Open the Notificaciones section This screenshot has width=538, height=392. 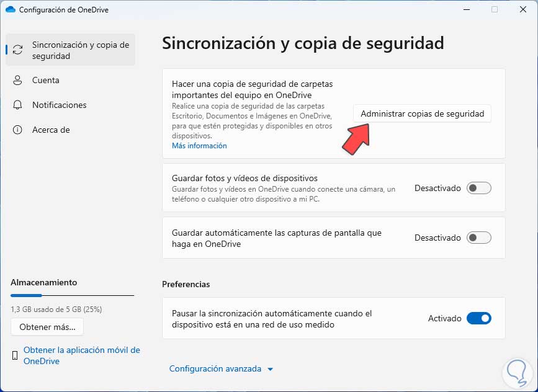pyautogui.click(x=71, y=105)
